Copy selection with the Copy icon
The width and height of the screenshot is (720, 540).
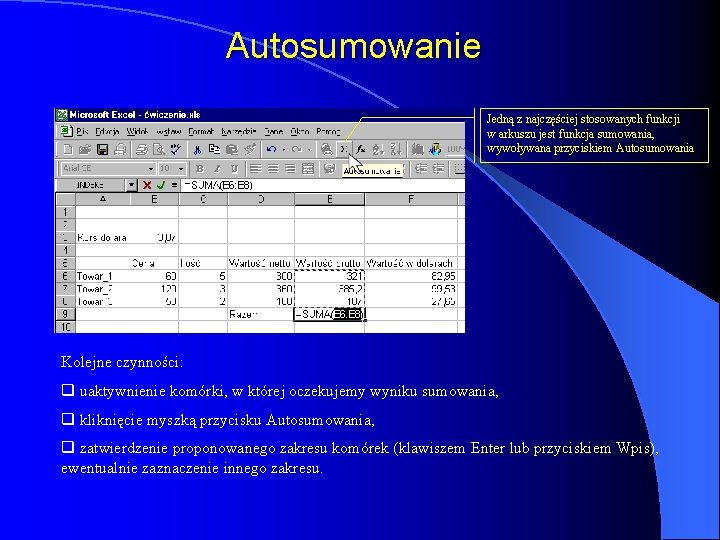tap(214, 150)
